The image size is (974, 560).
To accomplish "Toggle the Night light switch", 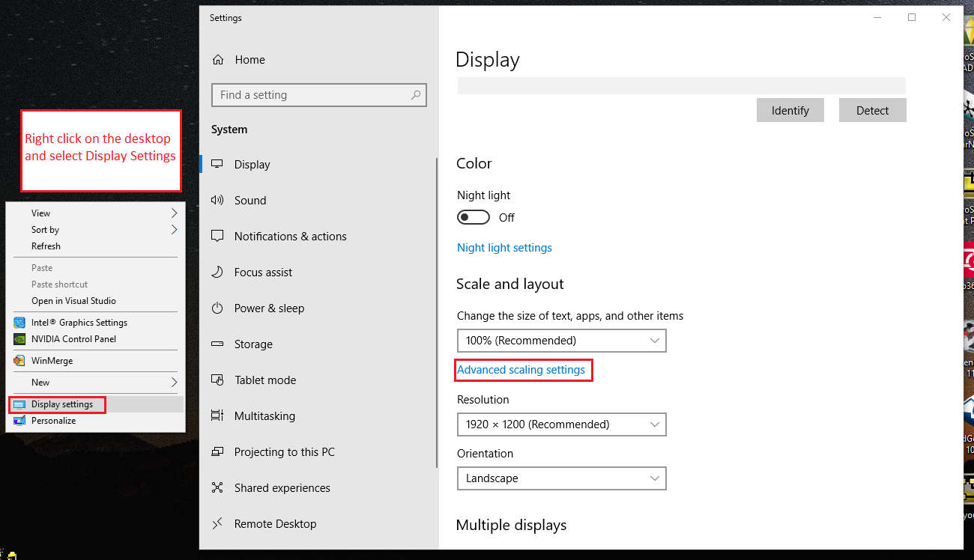I will 474,217.
